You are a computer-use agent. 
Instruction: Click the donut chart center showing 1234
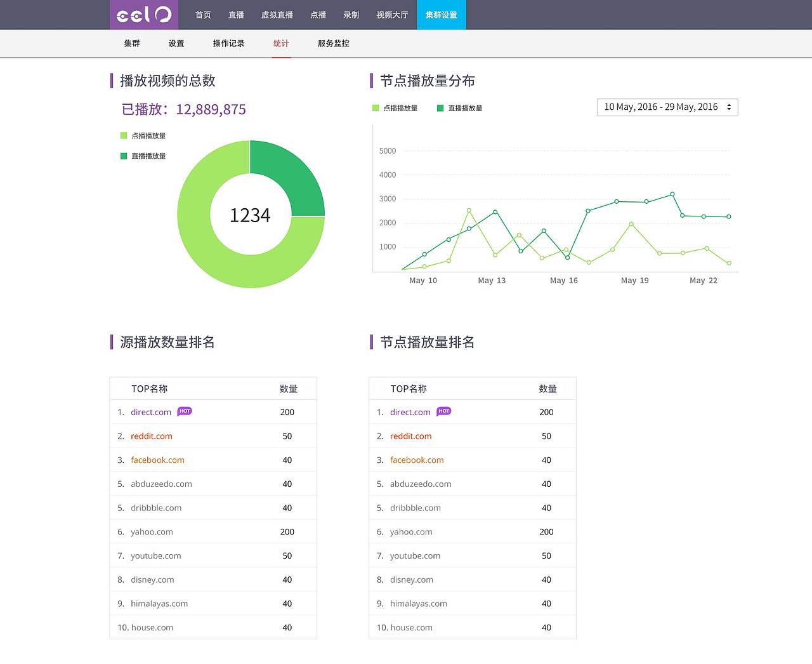pyautogui.click(x=250, y=215)
